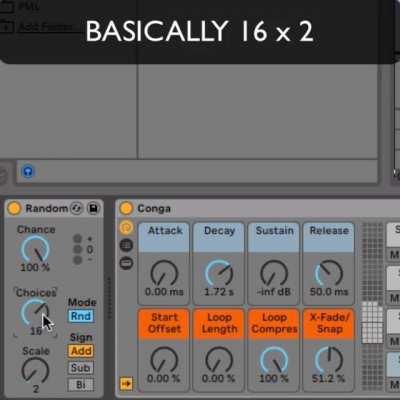This screenshot has height=400, width=400.
Task: Toggle the Rnd mode button
Action: coord(81,316)
